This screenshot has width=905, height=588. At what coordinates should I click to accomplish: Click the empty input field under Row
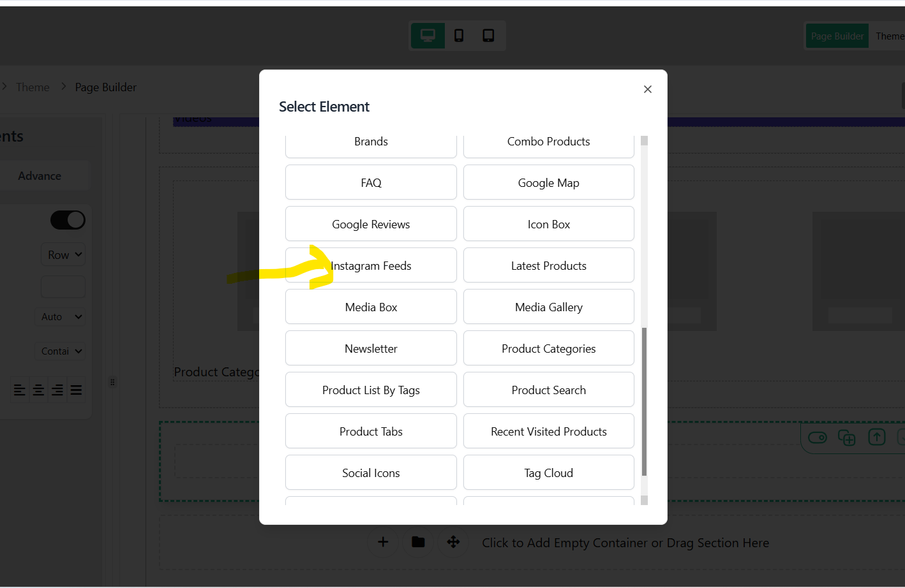pyautogui.click(x=63, y=287)
